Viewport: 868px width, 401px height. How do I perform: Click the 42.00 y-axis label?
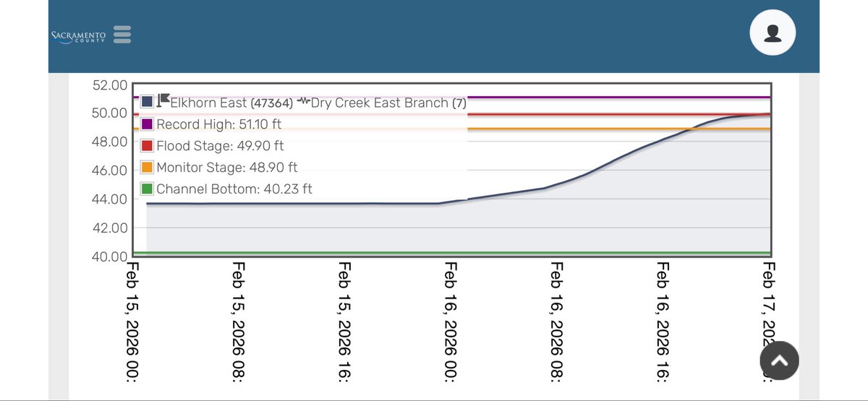[x=110, y=228]
